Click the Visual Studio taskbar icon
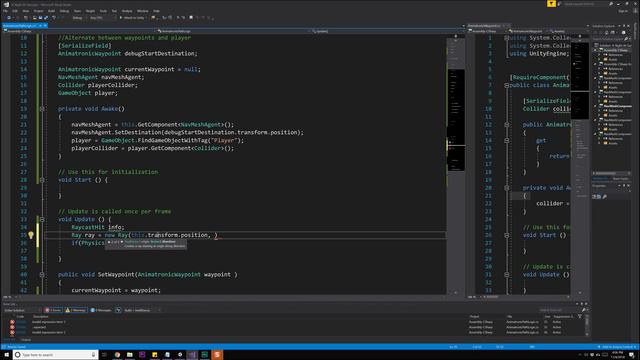The height and width of the screenshot is (360, 640). [x=192, y=355]
